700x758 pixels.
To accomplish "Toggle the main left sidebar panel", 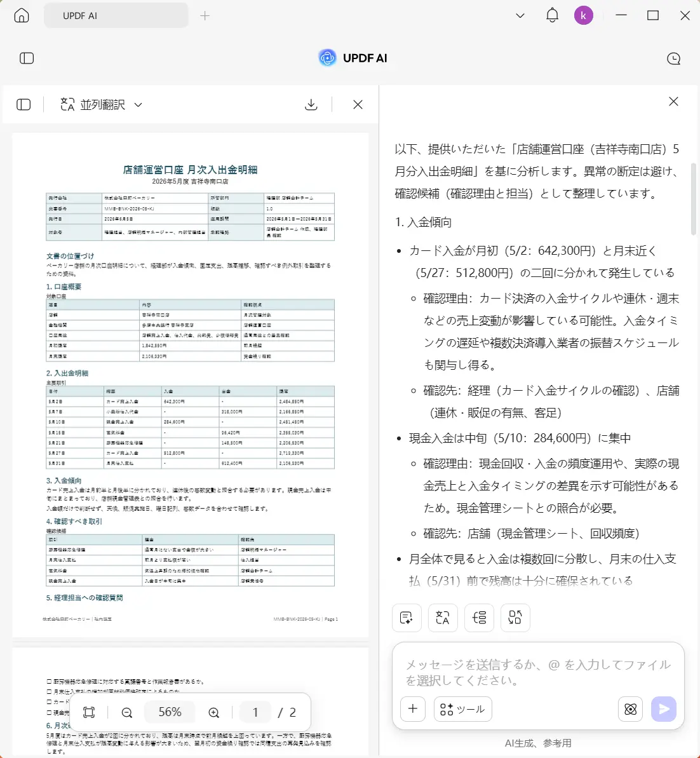I will 27,58.
